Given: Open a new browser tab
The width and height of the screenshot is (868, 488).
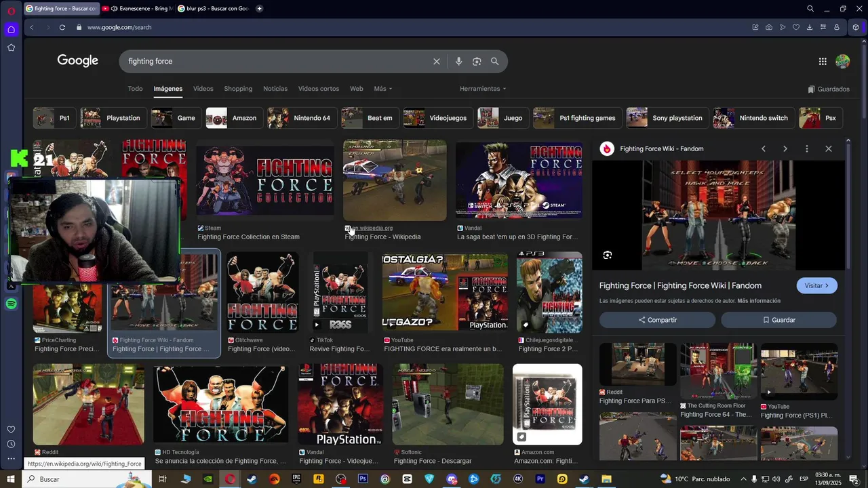Looking at the screenshot, I should pyautogui.click(x=259, y=9).
